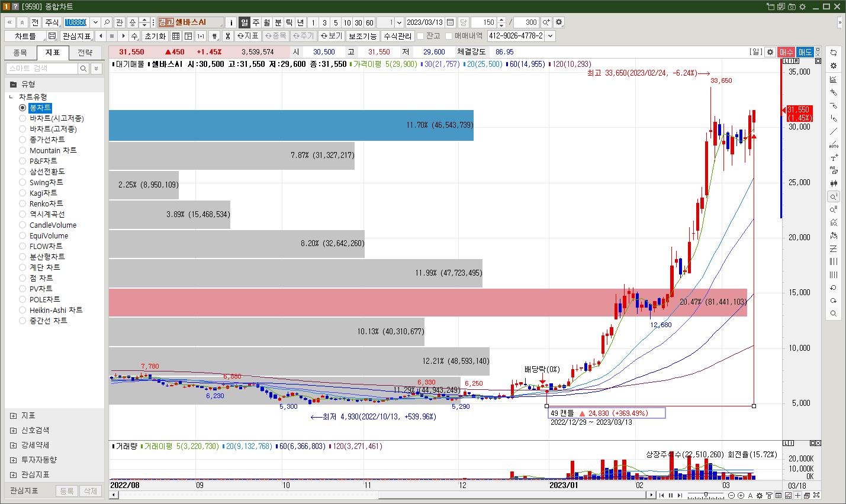Screen dimensions: 846x504
Task: Select the CandleVolume radio option
Action: click(22, 225)
